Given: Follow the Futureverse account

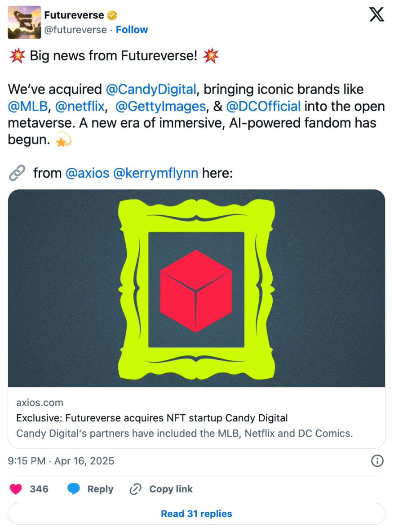Looking at the screenshot, I should click(132, 30).
